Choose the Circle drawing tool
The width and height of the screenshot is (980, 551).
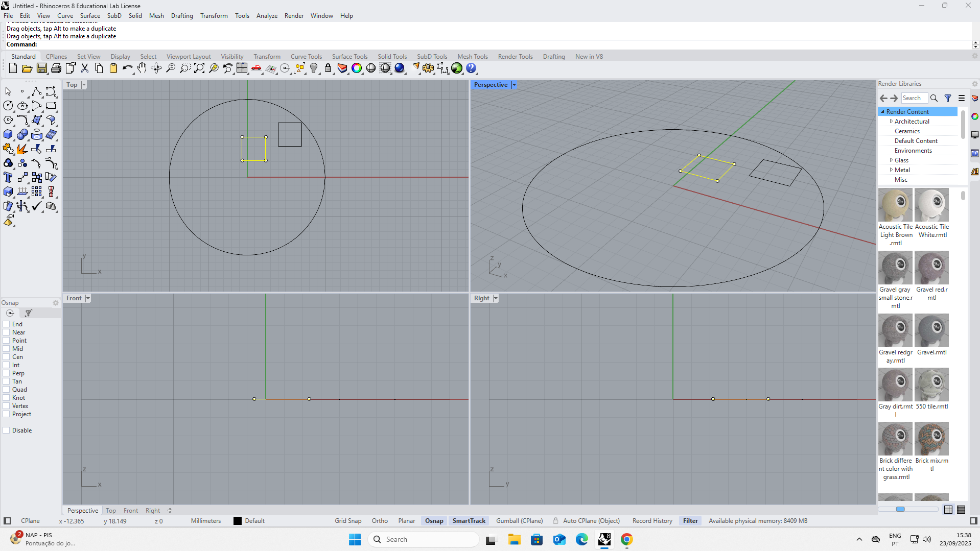click(8, 106)
